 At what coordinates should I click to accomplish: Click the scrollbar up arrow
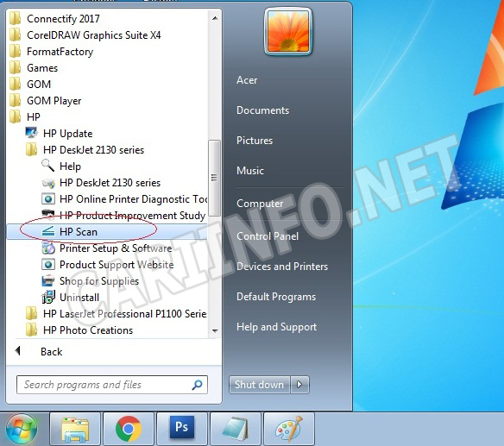click(x=215, y=18)
